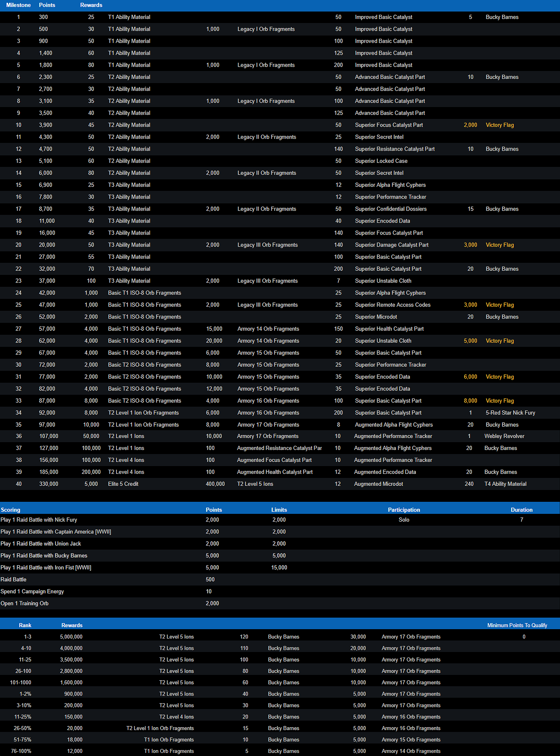Click the Scoring section header

click(x=10, y=510)
